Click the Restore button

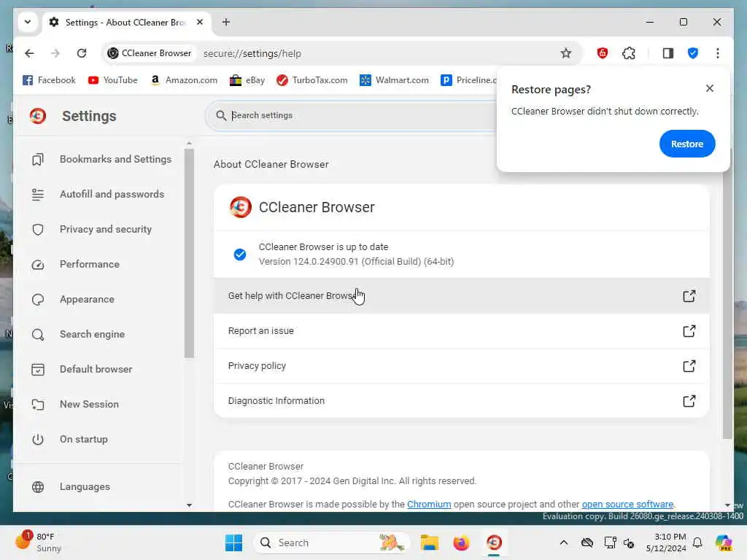click(x=687, y=144)
